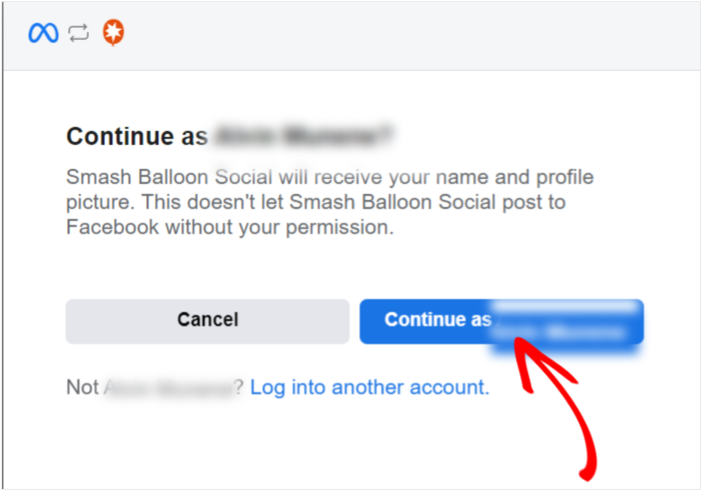
Task: Open the Log into another account link
Action: (369, 387)
